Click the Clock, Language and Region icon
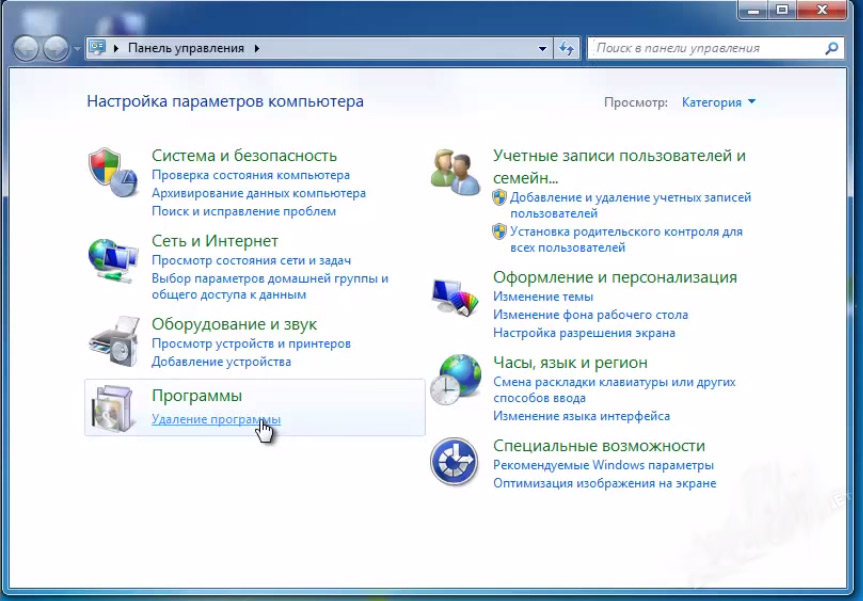The height and width of the screenshot is (601, 863). tap(455, 378)
